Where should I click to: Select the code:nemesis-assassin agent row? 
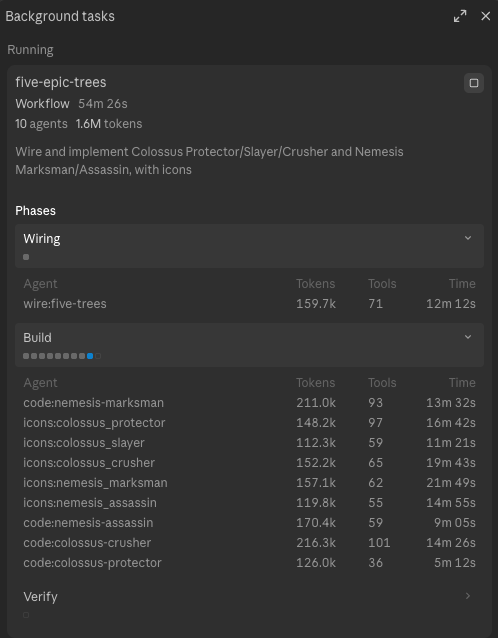coord(249,523)
